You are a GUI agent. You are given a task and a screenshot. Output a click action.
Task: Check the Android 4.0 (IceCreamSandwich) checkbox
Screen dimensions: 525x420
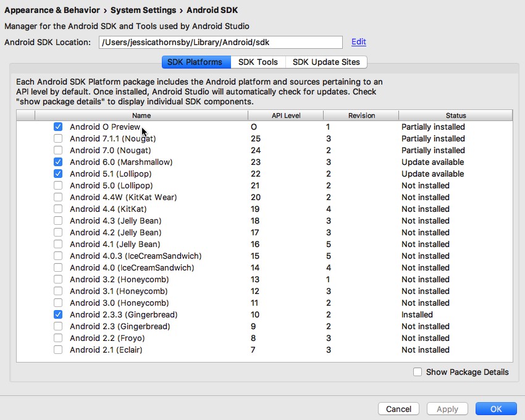pyautogui.click(x=58, y=267)
